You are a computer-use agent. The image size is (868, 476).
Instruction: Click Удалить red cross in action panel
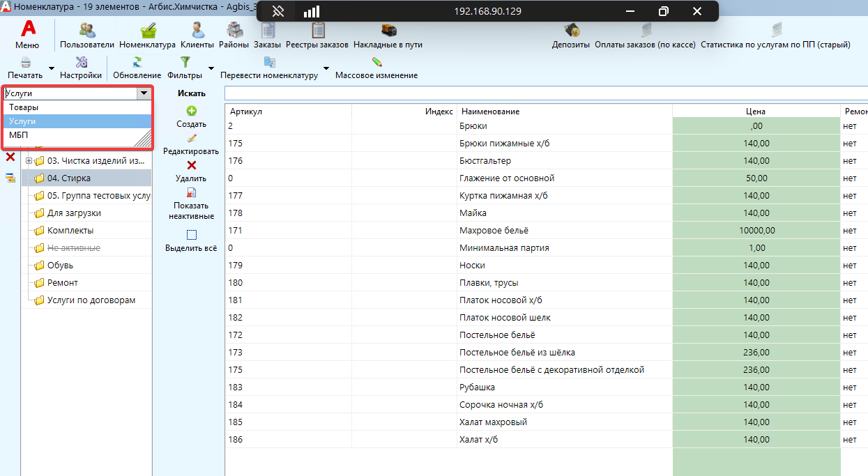(192, 165)
